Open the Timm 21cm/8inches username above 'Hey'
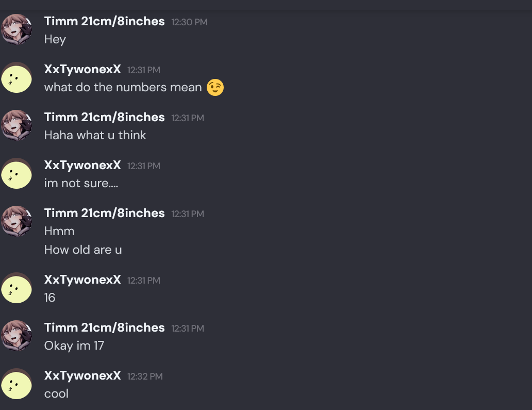 pos(105,21)
